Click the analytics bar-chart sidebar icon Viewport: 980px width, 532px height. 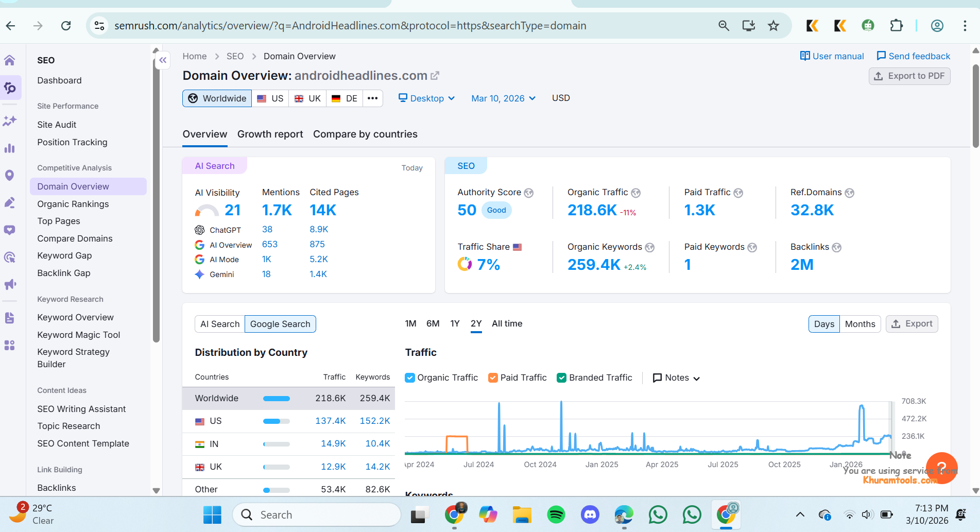pyautogui.click(x=10, y=148)
